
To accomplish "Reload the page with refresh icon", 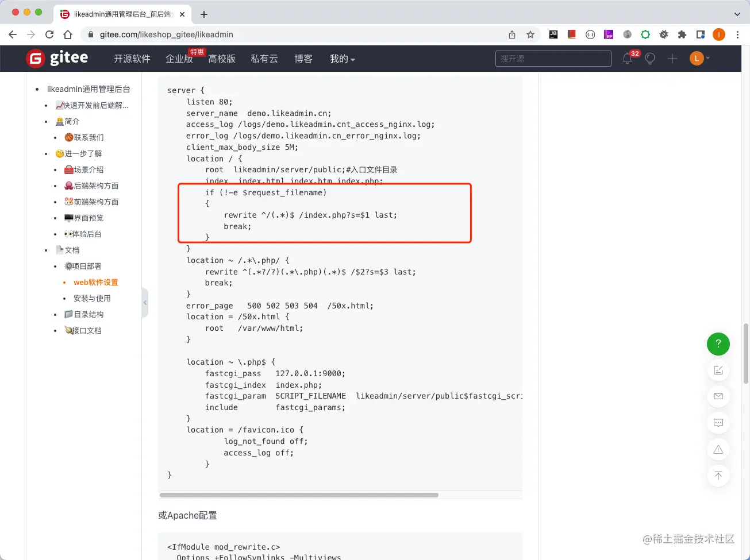I will (49, 34).
